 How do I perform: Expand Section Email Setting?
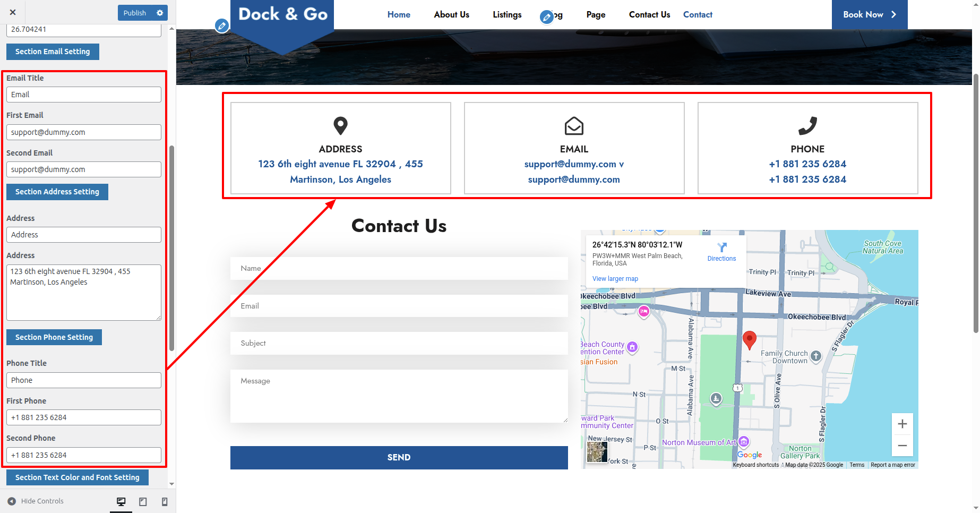(x=53, y=52)
